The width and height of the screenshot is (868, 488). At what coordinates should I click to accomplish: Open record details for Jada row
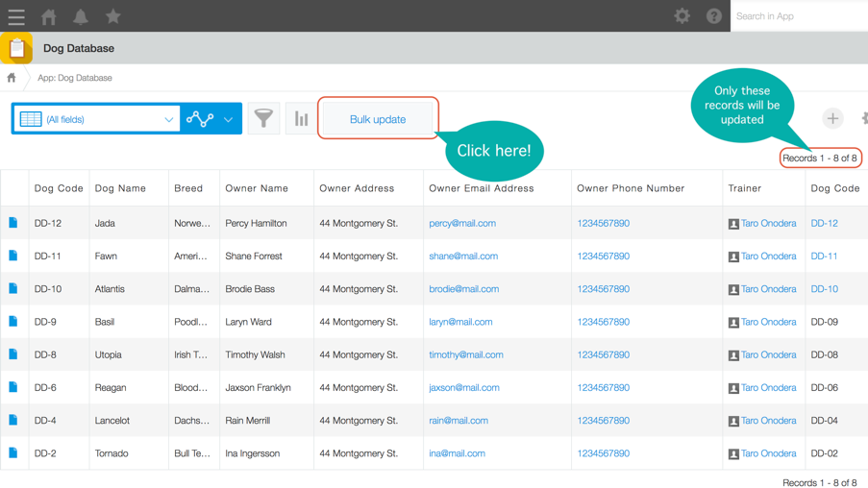(x=13, y=223)
